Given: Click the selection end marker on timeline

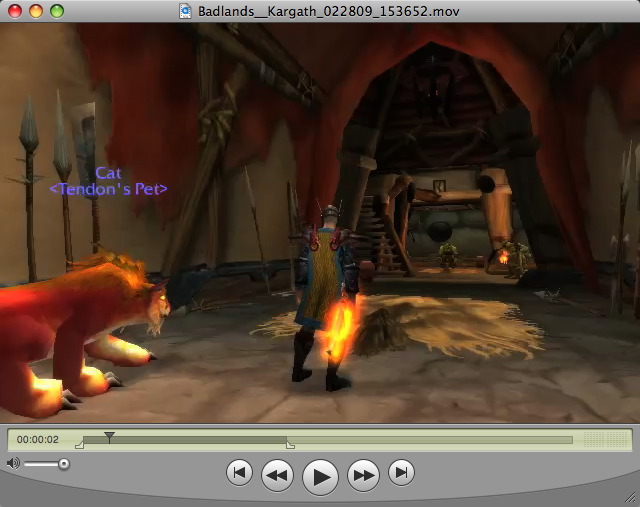Looking at the screenshot, I should [x=290, y=445].
